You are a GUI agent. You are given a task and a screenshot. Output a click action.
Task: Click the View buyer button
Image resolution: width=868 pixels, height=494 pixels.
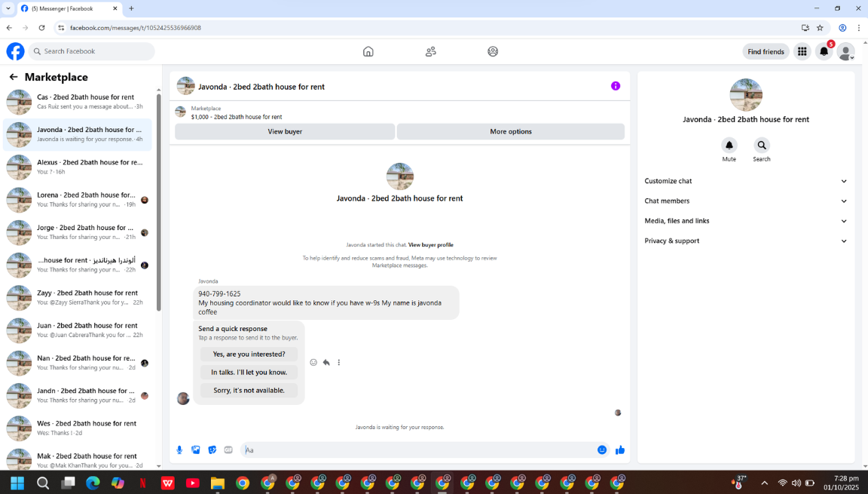tap(285, 131)
